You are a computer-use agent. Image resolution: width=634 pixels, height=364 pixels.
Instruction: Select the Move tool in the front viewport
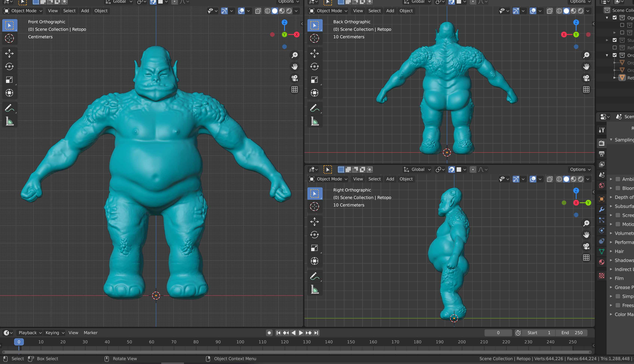pyautogui.click(x=10, y=54)
